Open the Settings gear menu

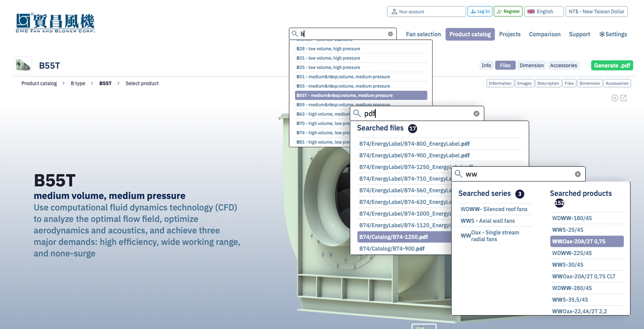613,35
